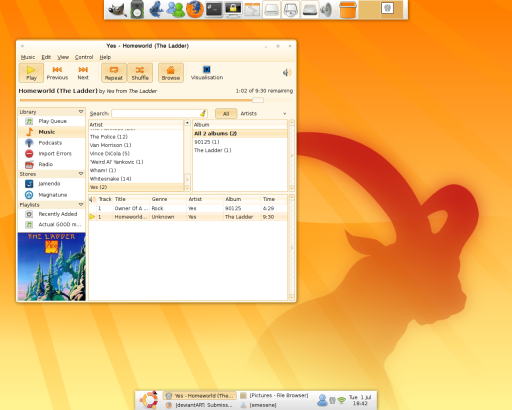512x410 pixels.
Task: Open Podcasts in the sidebar
Action: click(52, 143)
